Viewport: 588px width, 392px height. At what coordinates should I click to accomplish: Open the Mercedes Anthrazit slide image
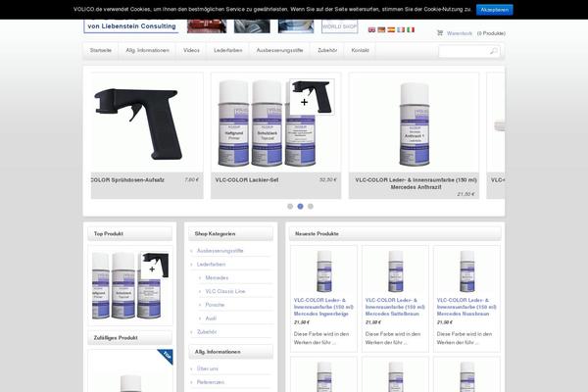pos(414,122)
